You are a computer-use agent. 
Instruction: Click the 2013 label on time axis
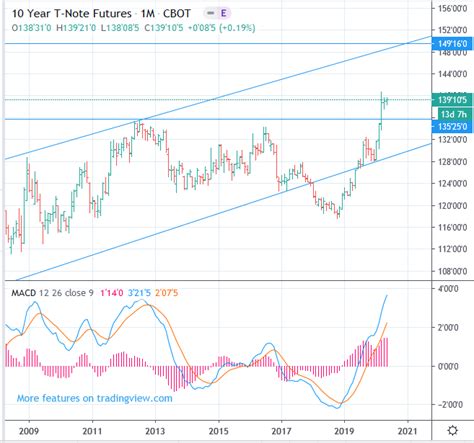click(x=155, y=431)
